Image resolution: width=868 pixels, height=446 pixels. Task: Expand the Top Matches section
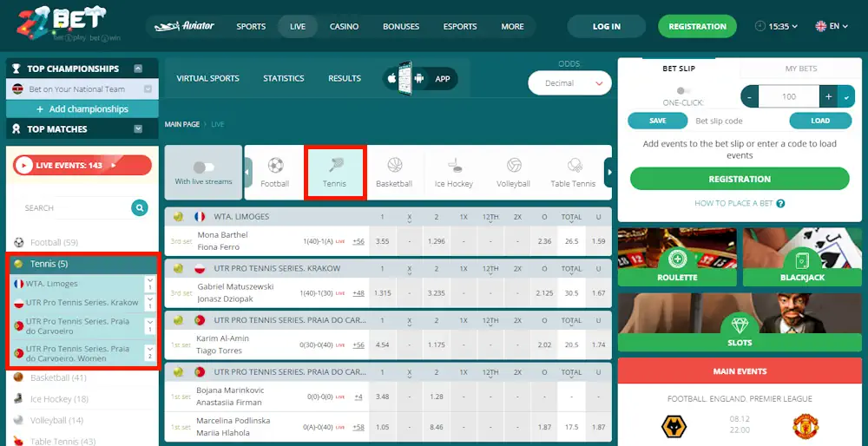[138, 129]
